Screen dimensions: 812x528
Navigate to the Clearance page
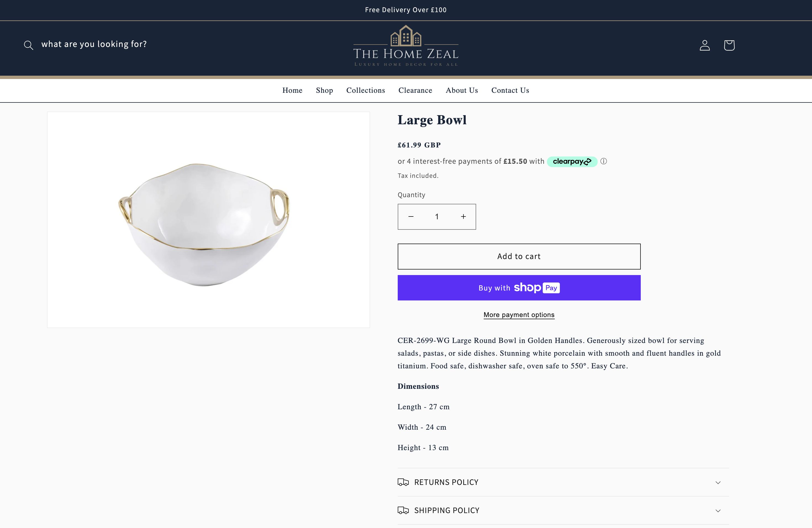coord(415,90)
